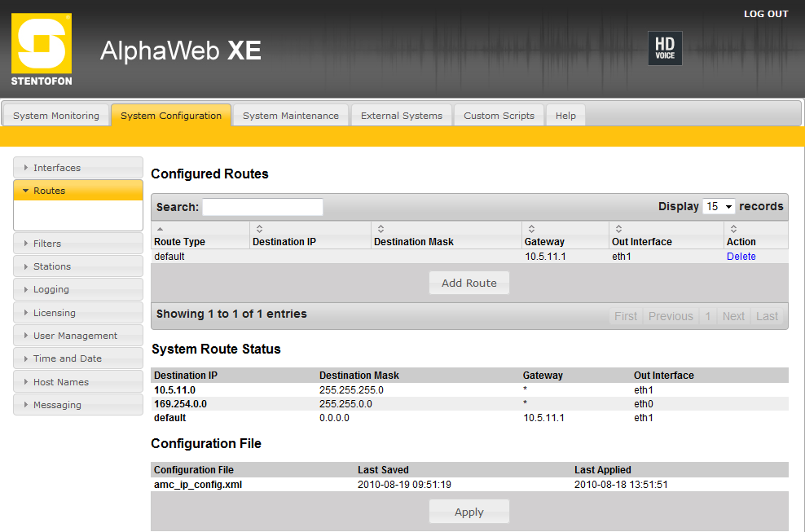Click the Stentofon logo
This screenshot has width=805, height=532.
click(41, 49)
